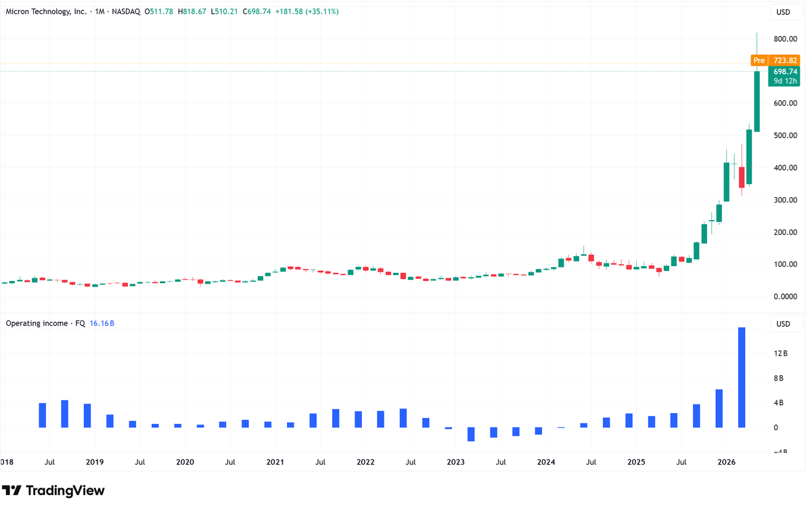812x510 pixels.
Task: Click the 2024 time axis label
Action: click(x=546, y=462)
